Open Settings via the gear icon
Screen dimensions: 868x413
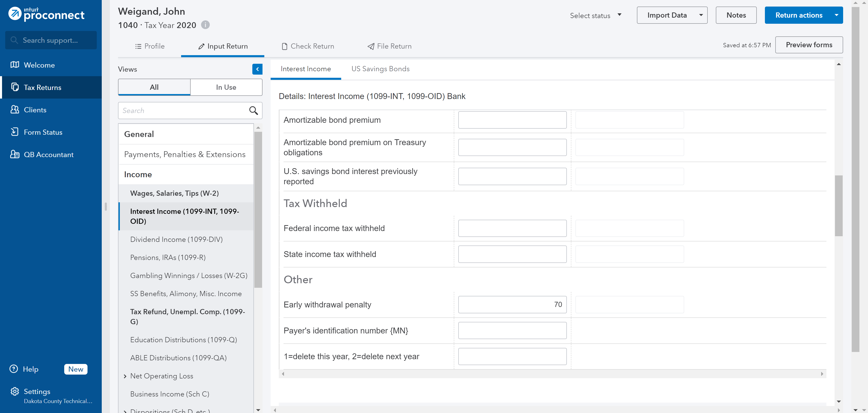[x=14, y=392]
